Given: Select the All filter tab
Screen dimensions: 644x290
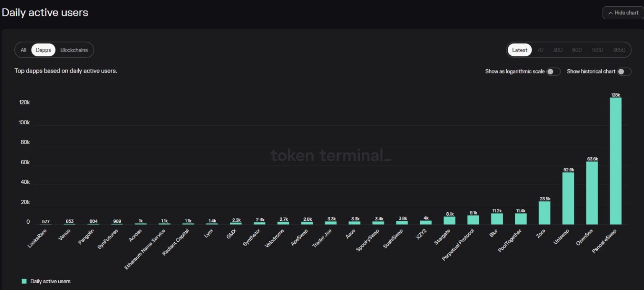Looking at the screenshot, I should point(23,50).
